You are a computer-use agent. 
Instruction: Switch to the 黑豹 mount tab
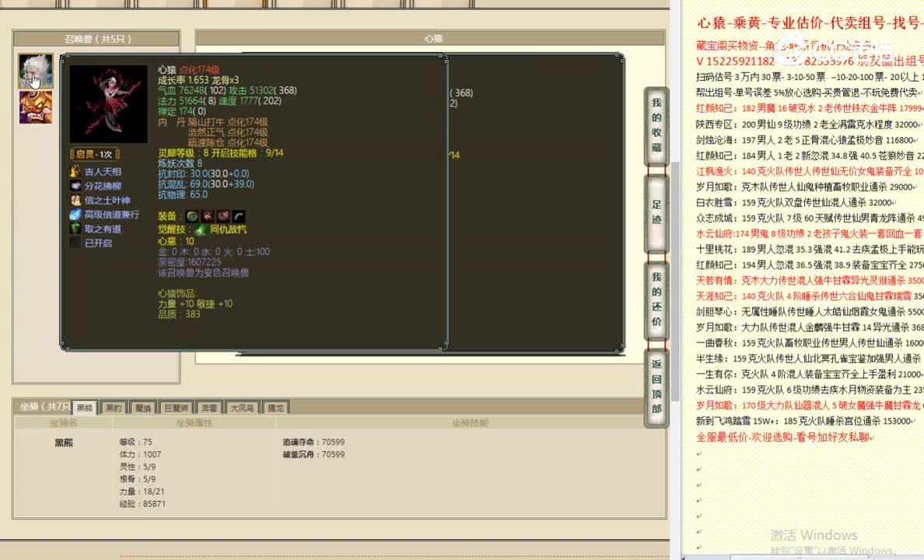pyautogui.click(x=114, y=408)
